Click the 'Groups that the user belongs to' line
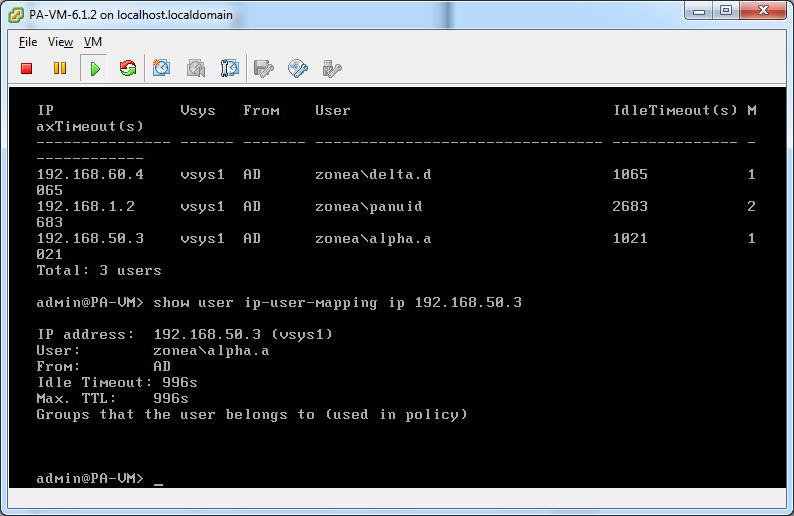Viewport: 794px width, 516px height. [x=252, y=415]
